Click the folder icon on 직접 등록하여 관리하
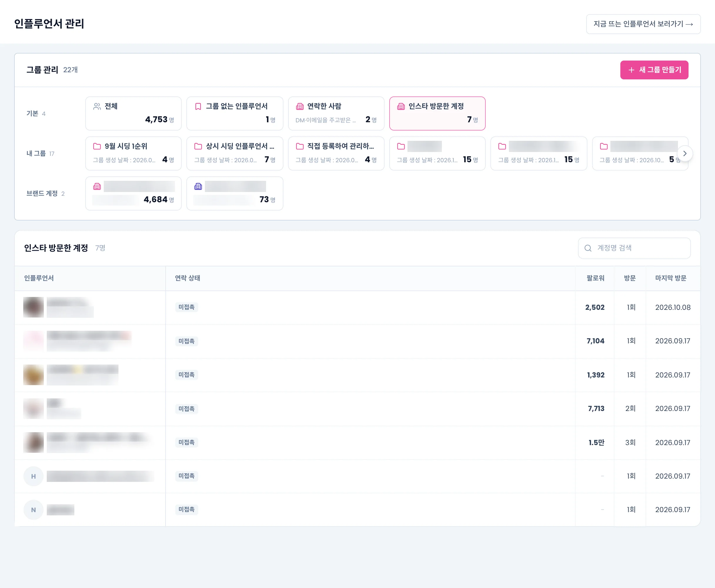The width and height of the screenshot is (715, 588). tap(300, 146)
